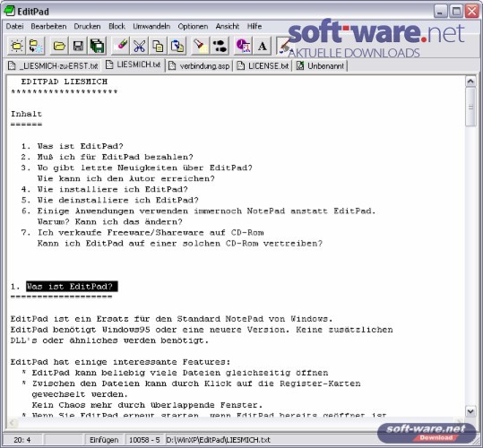Screen dimensions: 483x448
Task: Click the '10058 - 5' status bar field
Action: 144,440
